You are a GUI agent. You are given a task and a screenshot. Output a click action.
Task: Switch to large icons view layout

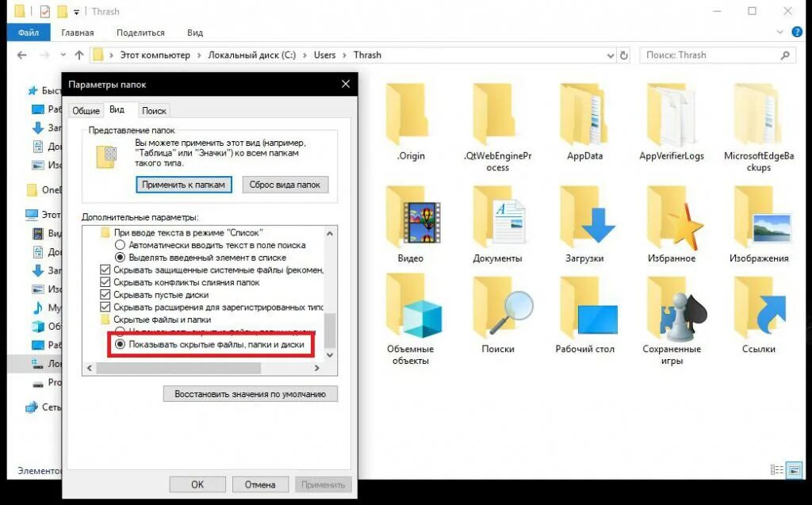[x=794, y=470]
